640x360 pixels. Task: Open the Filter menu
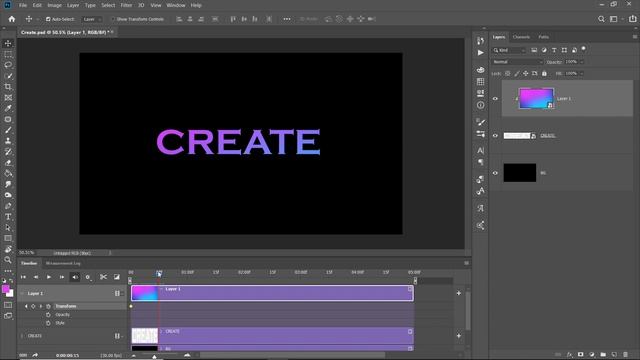click(126, 5)
